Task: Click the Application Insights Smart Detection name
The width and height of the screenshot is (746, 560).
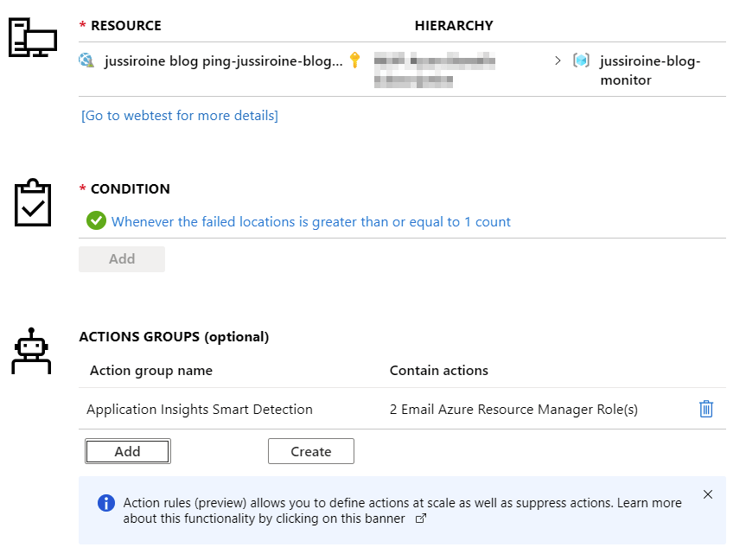Action: tap(200, 409)
